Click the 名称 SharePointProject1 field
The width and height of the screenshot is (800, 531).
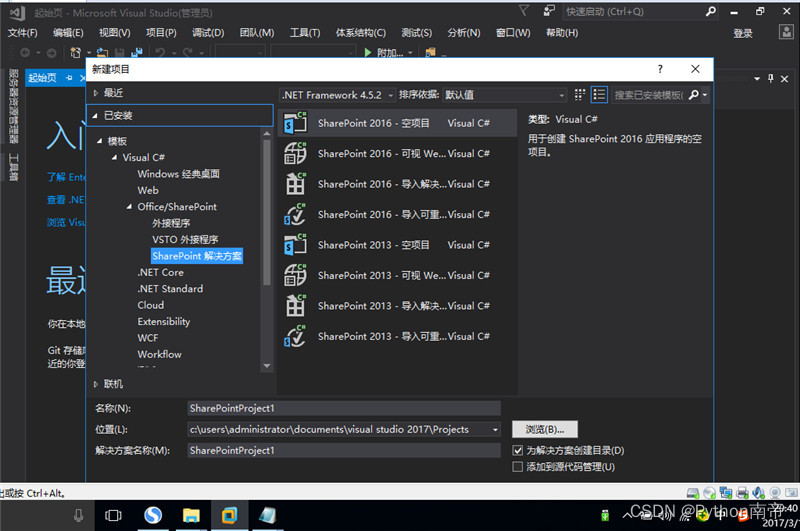[344, 409]
